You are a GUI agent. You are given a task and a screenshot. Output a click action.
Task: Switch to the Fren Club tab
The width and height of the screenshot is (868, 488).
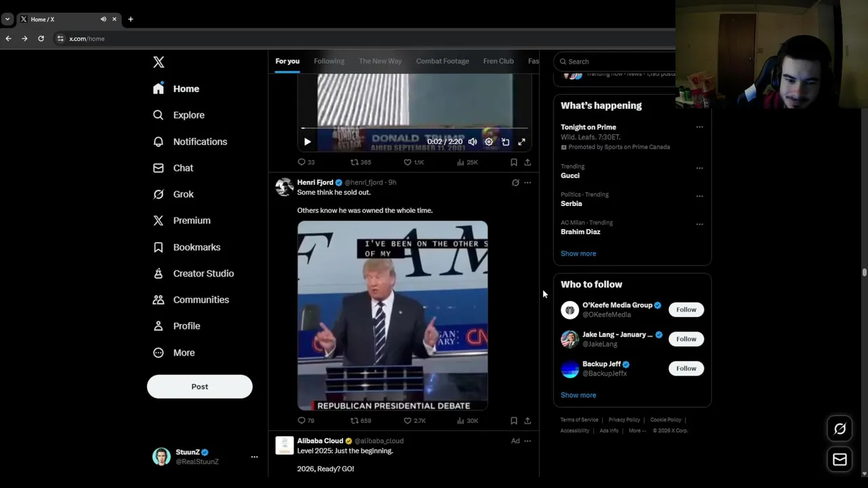pos(498,61)
